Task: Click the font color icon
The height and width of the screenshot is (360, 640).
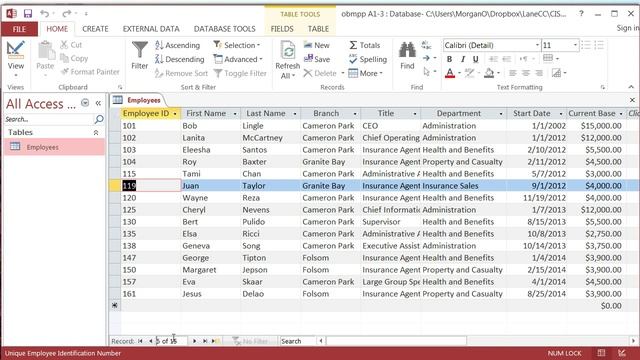Action: (450, 73)
